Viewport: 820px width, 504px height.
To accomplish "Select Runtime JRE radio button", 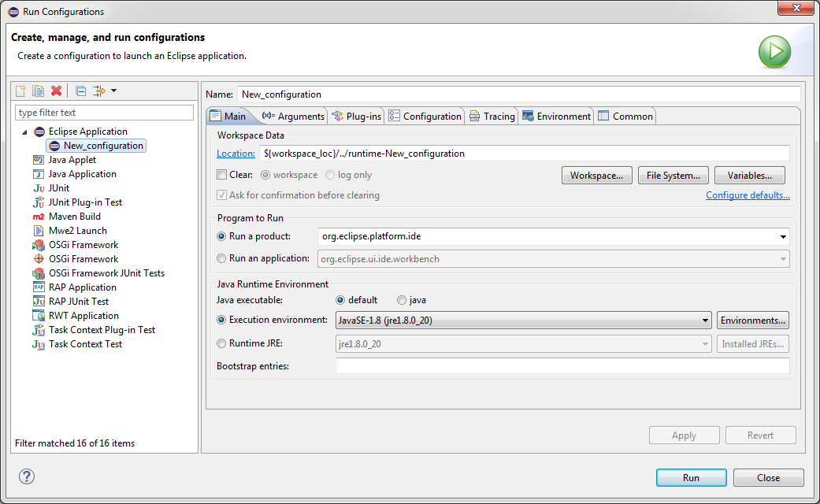I will [221, 343].
